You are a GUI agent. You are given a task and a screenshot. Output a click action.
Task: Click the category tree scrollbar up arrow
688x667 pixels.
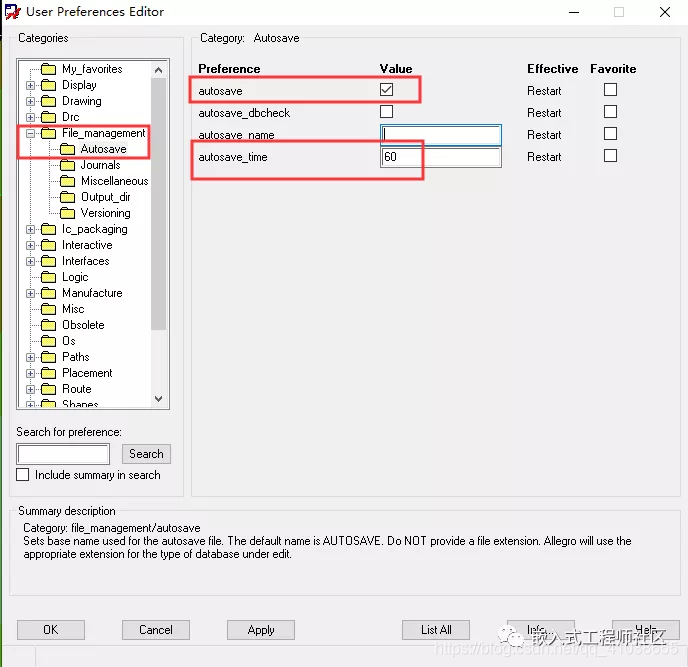click(x=158, y=70)
